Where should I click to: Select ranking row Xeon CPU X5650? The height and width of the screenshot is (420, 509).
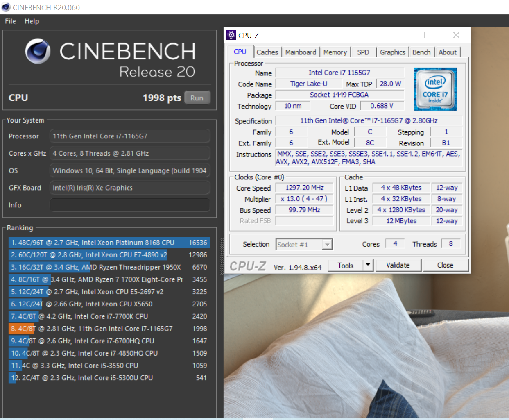pyautogui.click(x=109, y=304)
